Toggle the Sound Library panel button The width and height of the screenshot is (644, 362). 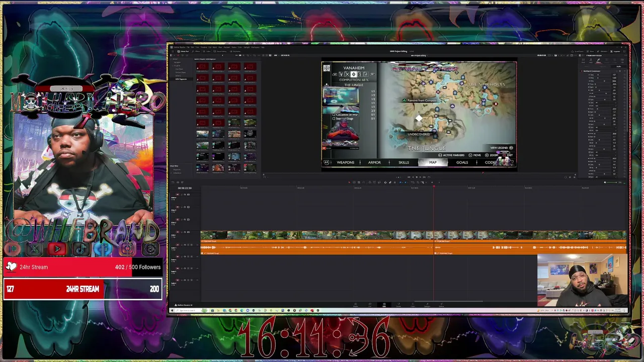[x=220, y=51]
